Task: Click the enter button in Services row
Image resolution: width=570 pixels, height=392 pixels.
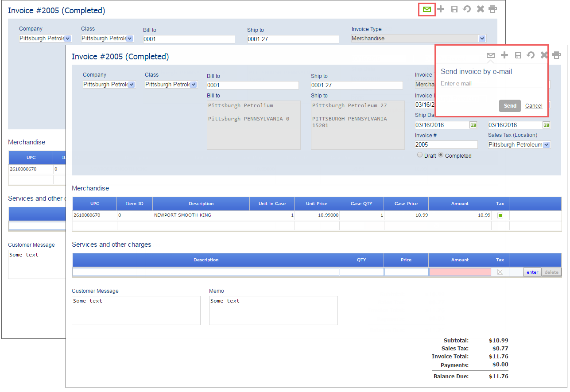Action: point(532,272)
